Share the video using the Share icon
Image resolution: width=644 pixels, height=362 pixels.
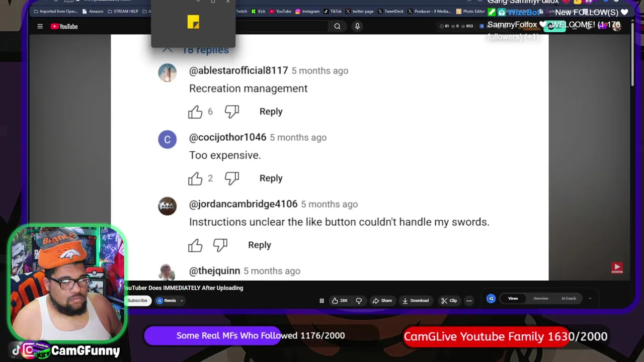point(382,301)
